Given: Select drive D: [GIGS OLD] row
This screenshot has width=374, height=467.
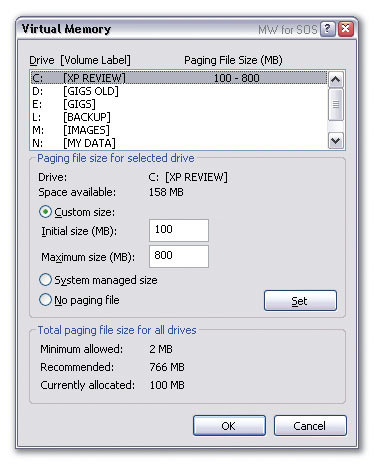Looking at the screenshot, I should 179,91.
